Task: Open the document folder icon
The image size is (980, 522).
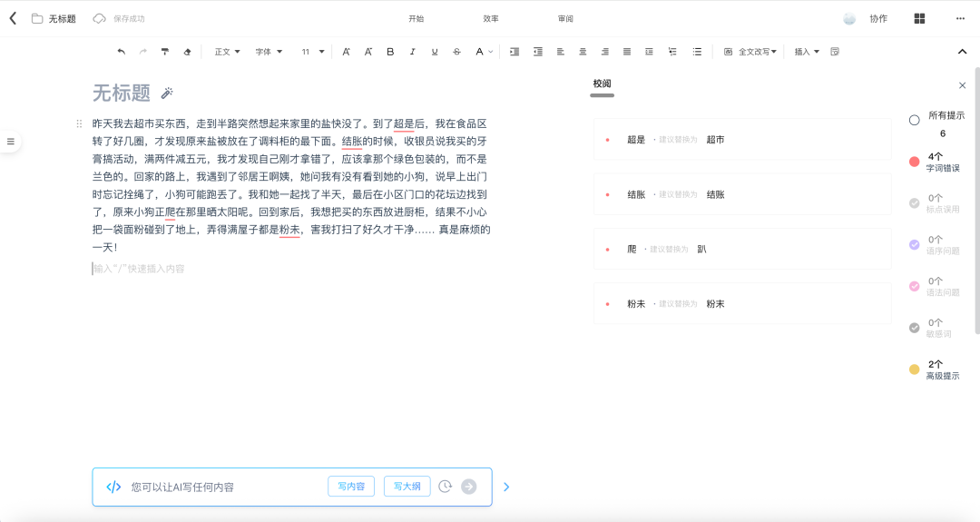Action: point(37,19)
